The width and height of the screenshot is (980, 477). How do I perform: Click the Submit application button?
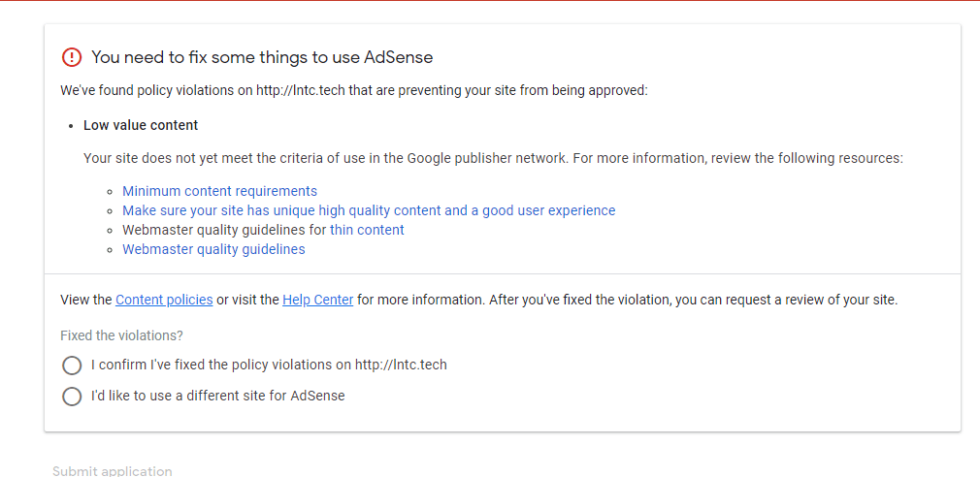coord(113,471)
